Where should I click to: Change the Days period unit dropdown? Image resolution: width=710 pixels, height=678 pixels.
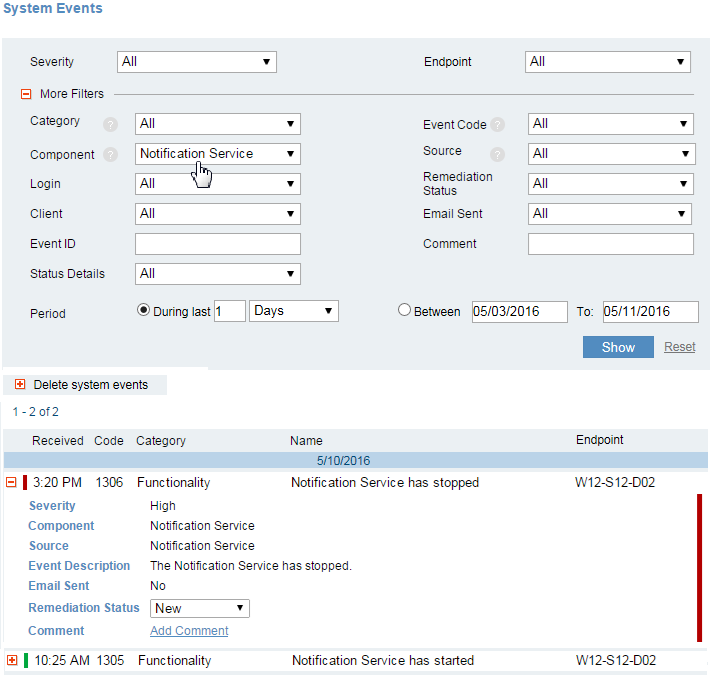293,311
